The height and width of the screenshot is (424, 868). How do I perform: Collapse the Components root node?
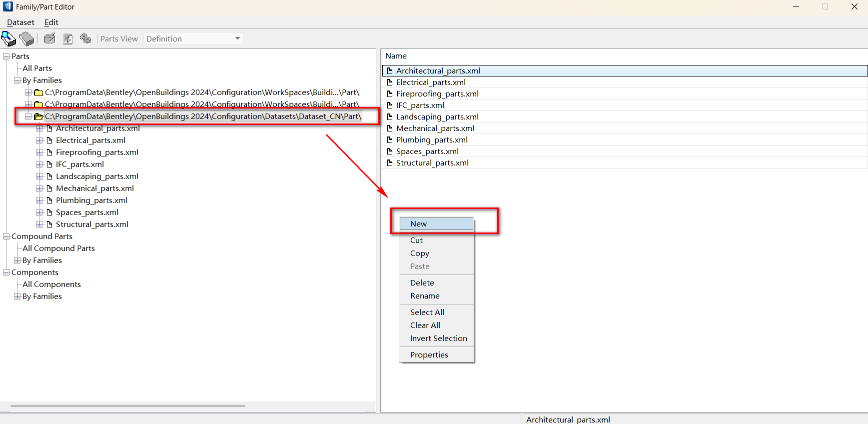pyautogui.click(x=6, y=272)
